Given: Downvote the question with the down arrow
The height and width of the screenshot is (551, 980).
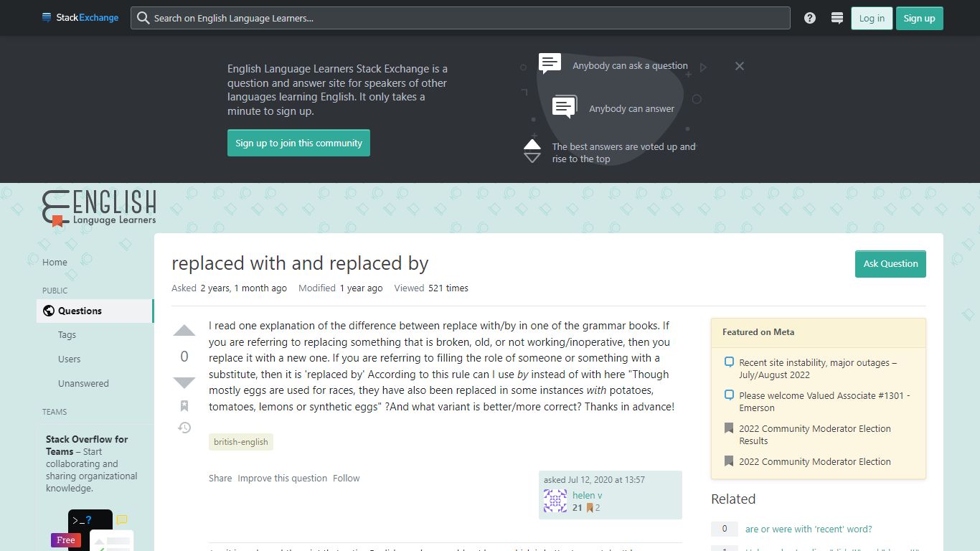Looking at the screenshot, I should (184, 382).
